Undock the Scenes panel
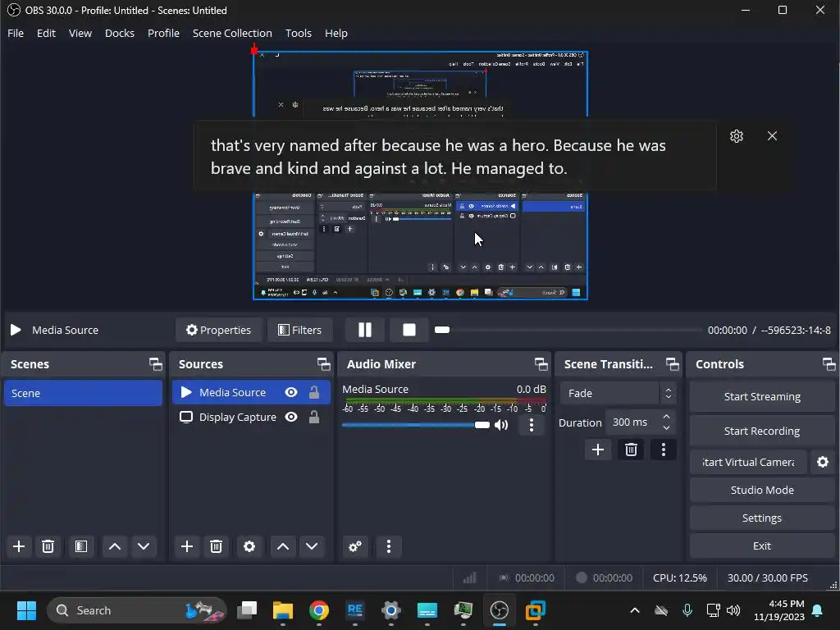Image resolution: width=840 pixels, height=630 pixels. [x=156, y=364]
